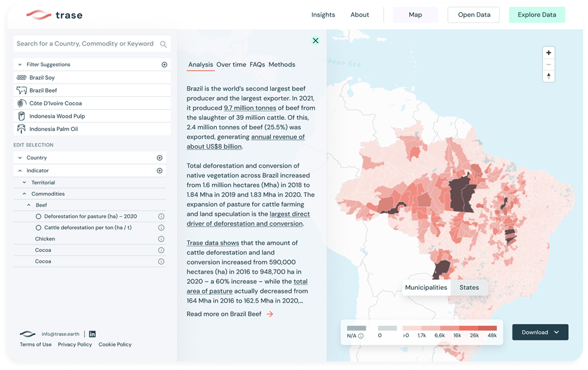Open the Methods tab

tap(282, 65)
